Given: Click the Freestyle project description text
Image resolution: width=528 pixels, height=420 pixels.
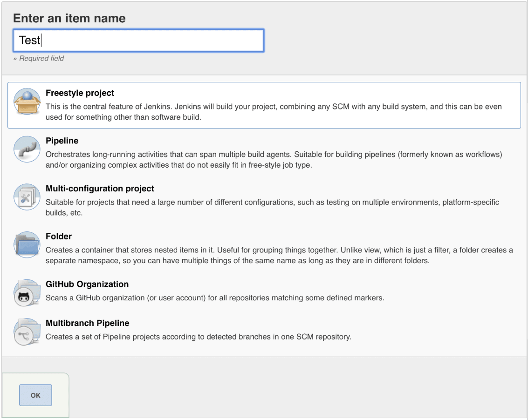Looking at the screenshot, I should tap(274, 112).
